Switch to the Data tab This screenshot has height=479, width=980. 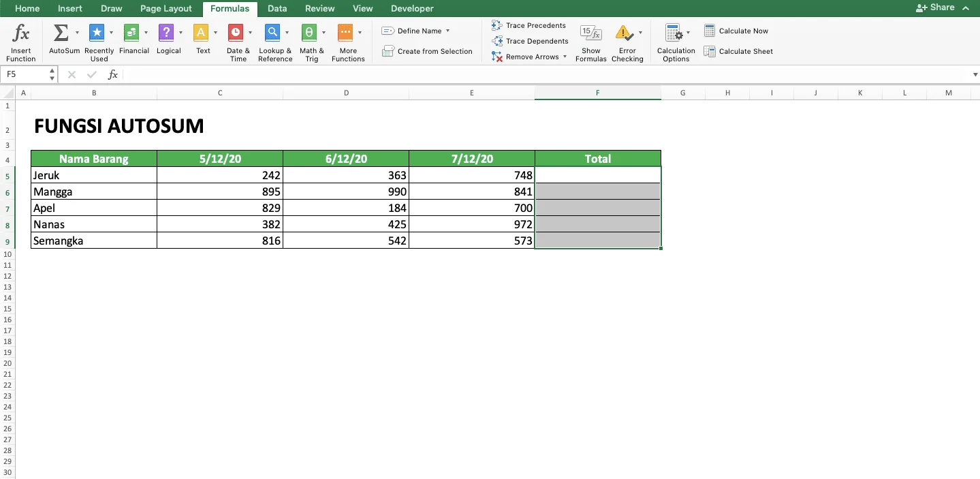click(x=277, y=8)
